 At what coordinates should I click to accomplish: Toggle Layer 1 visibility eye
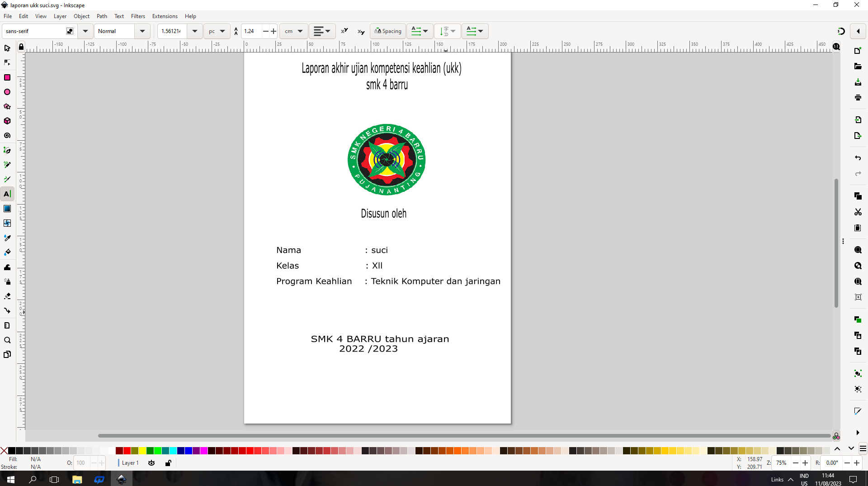151,463
